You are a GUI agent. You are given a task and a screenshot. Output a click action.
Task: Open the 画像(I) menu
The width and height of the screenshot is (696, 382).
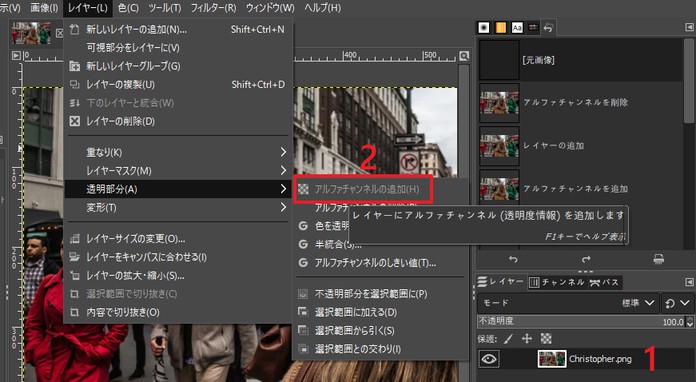(44, 8)
